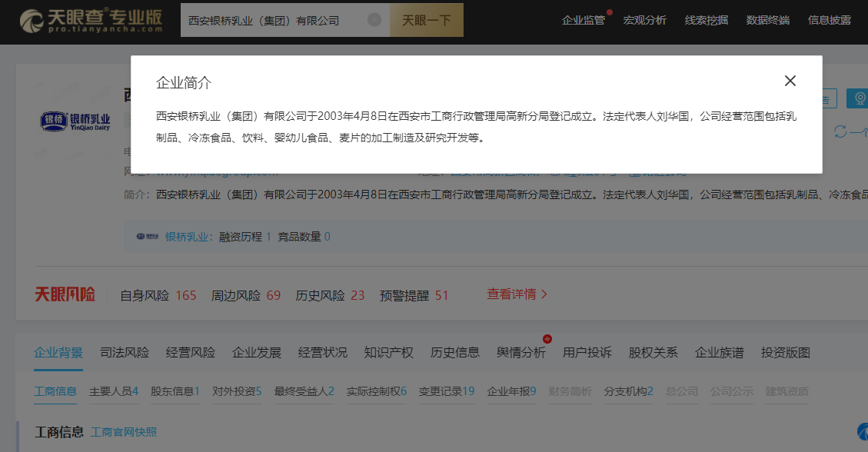Switch to 经营状况 tab
The width and height of the screenshot is (868, 452).
(x=323, y=352)
